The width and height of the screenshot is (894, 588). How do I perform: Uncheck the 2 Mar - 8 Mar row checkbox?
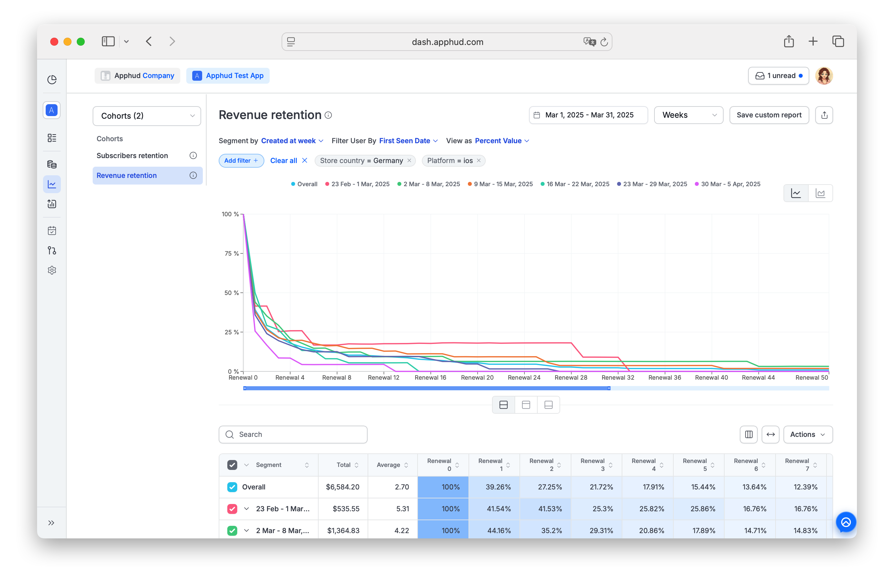pyautogui.click(x=232, y=530)
